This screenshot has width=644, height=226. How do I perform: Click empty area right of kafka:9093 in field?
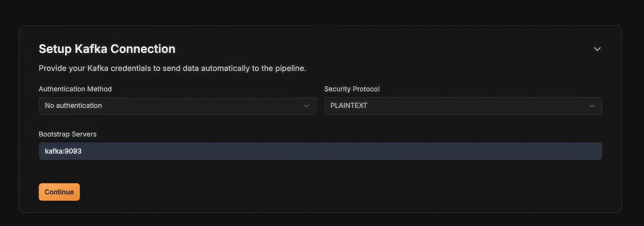pos(340,151)
